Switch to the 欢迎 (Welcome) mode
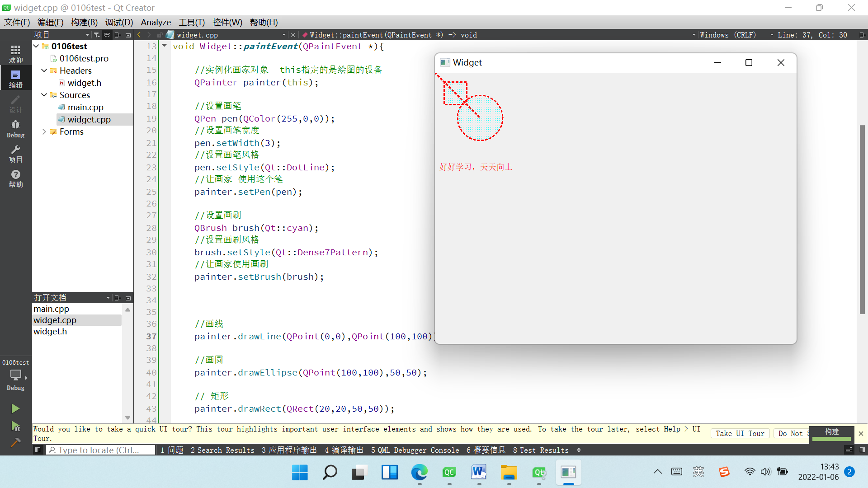This screenshot has width=868, height=488. pos(15,54)
